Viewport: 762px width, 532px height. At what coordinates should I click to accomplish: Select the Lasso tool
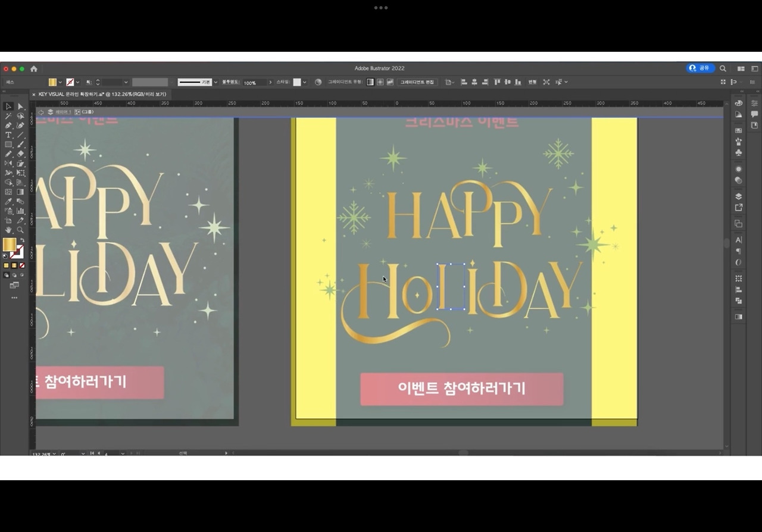(20, 116)
